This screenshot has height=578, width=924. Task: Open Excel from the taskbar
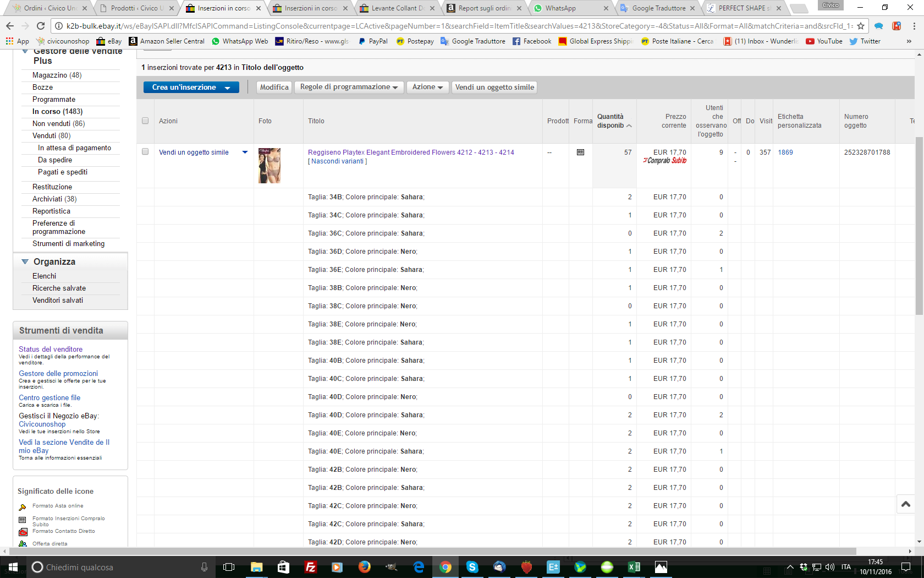634,567
